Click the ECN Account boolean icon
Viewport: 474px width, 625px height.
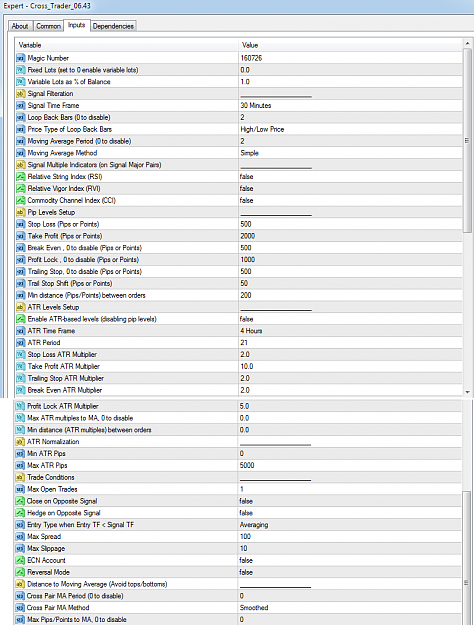click(20, 560)
